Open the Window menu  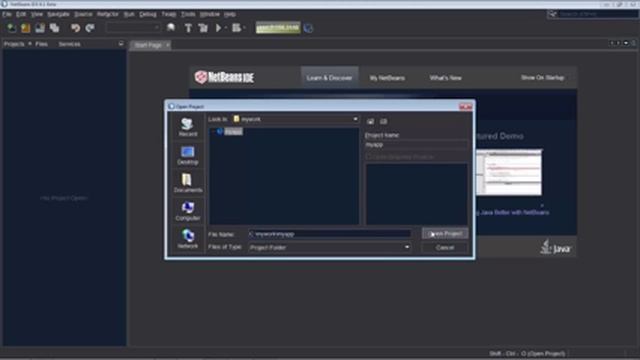coord(210,14)
